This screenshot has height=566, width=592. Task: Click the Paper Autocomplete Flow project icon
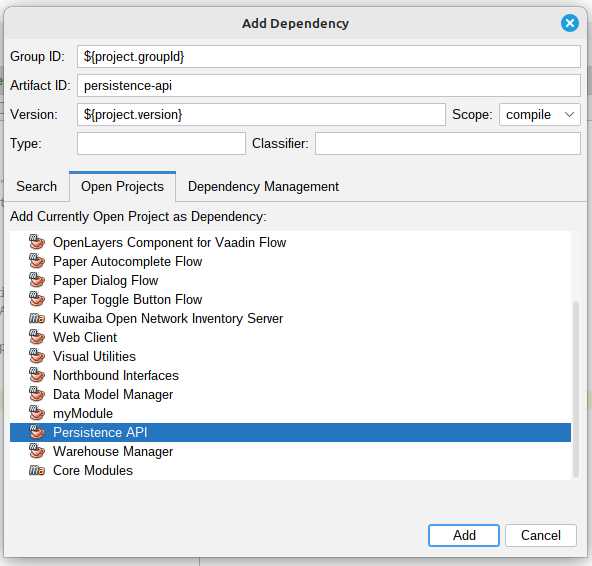(37, 261)
